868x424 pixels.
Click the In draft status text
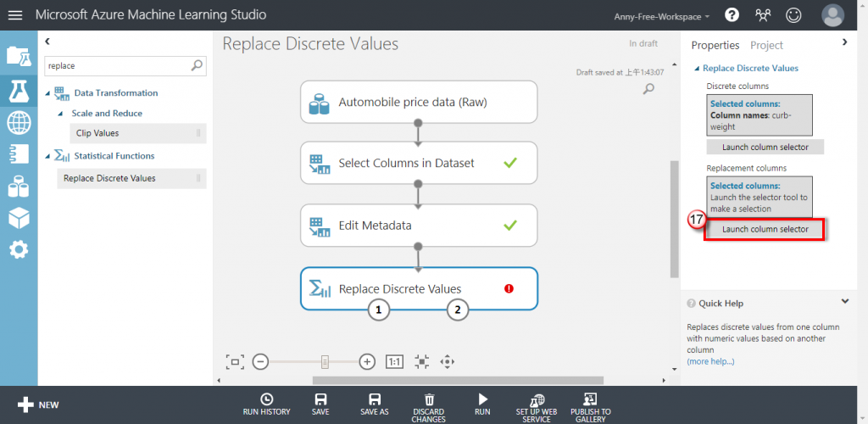[643, 44]
